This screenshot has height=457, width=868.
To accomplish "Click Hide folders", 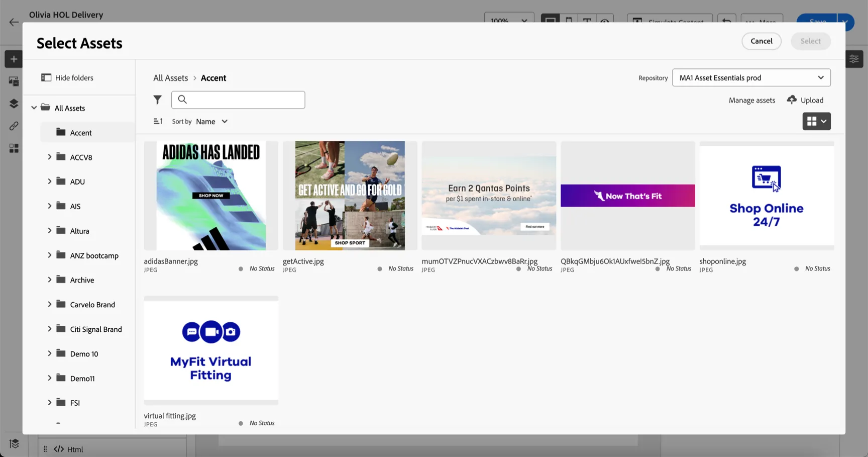I will tap(67, 77).
